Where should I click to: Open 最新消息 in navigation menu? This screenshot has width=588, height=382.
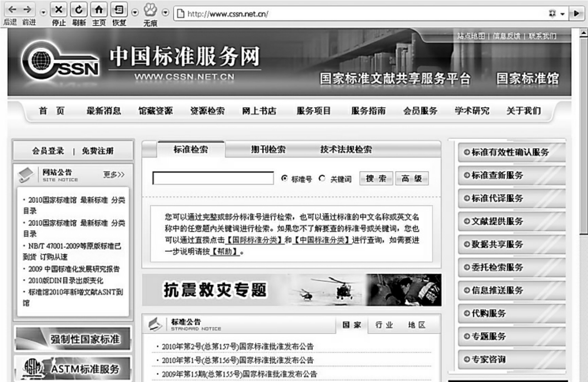click(104, 111)
